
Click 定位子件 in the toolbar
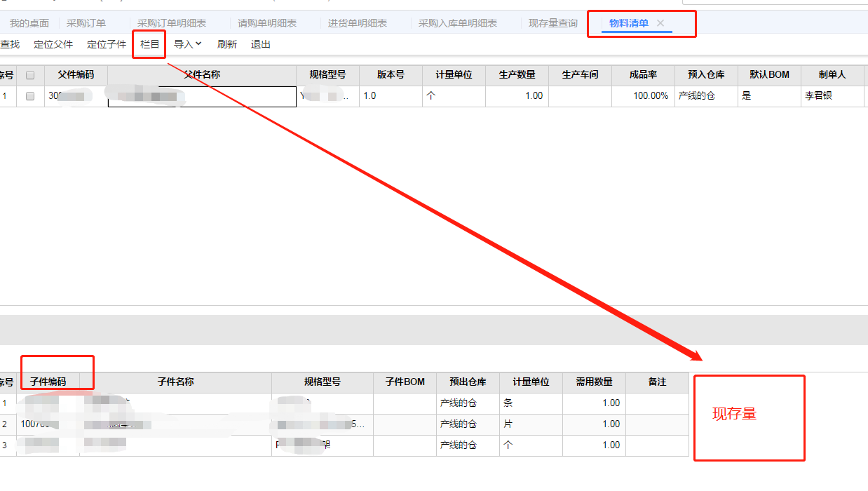point(107,44)
